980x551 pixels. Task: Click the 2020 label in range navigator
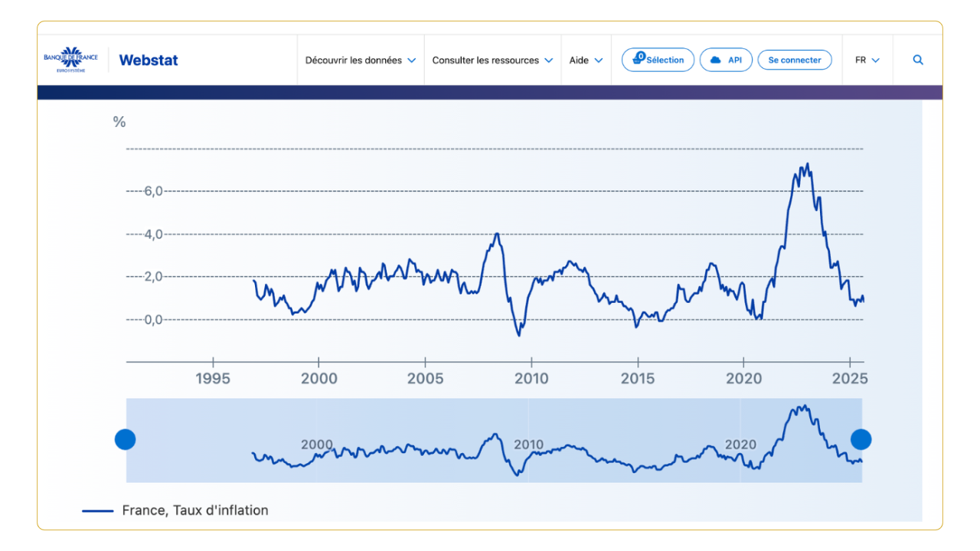(x=740, y=445)
